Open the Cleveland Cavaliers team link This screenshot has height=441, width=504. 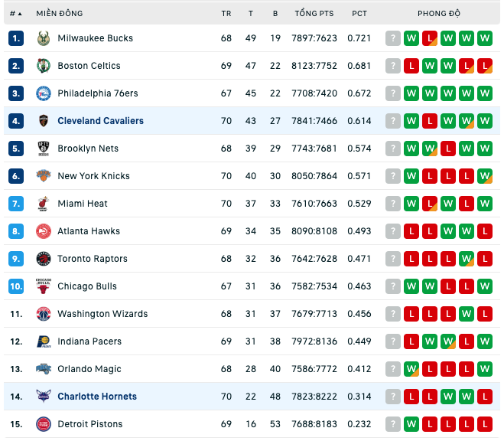(x=101, y=121)
